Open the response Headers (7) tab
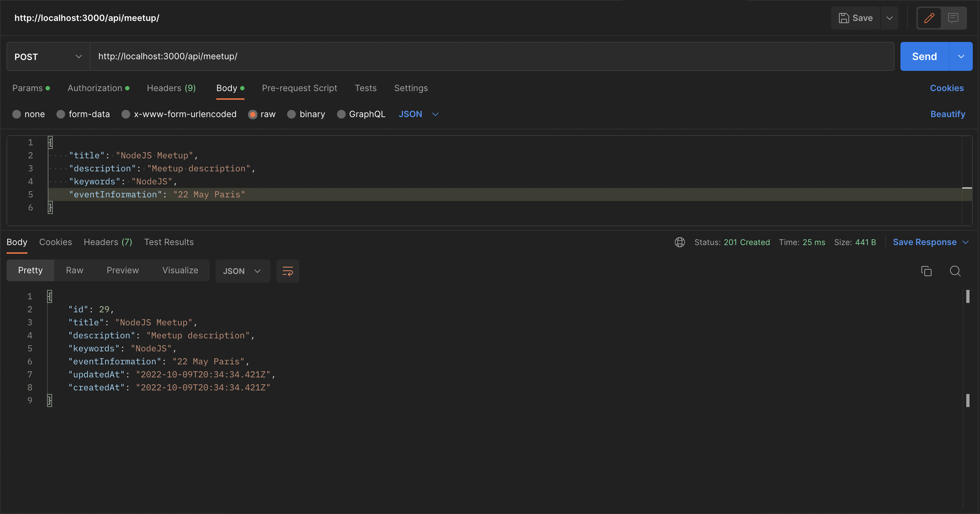980x514 pixels. 108,242
